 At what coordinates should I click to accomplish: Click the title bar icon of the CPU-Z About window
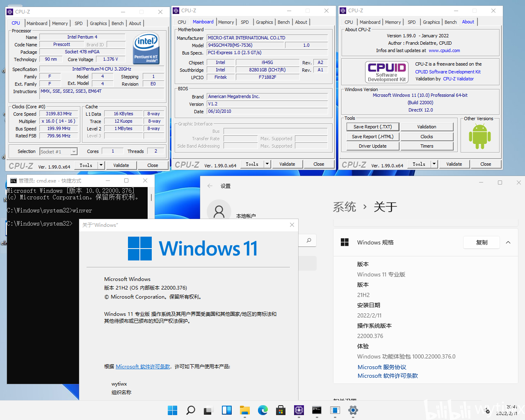[x=343, y=11]
